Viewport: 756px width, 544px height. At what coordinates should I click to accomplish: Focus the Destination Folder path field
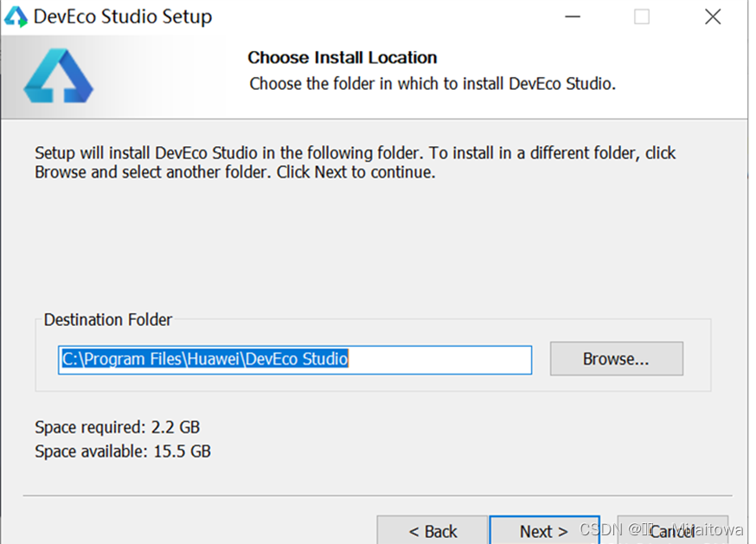pyautogui.click(x=295, y=360)
